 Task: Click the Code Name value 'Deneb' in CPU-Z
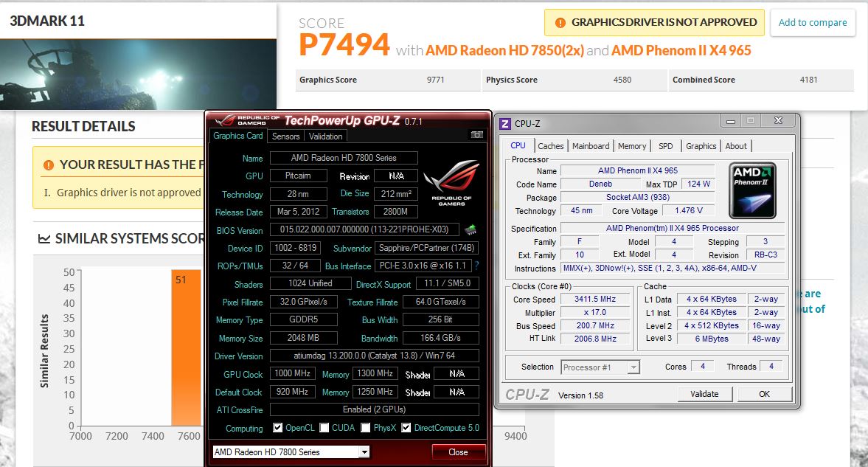pyautogui.click(x=600, y=184)
